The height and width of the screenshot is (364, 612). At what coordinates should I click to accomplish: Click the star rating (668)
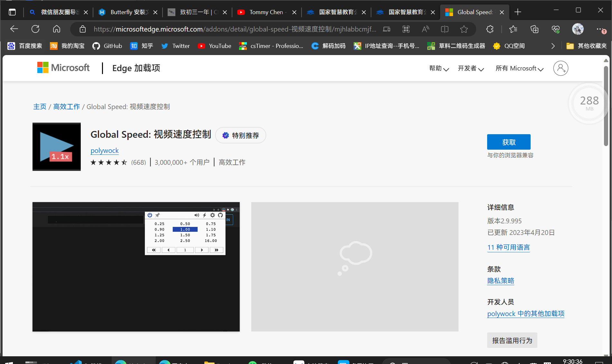point(118,162)
